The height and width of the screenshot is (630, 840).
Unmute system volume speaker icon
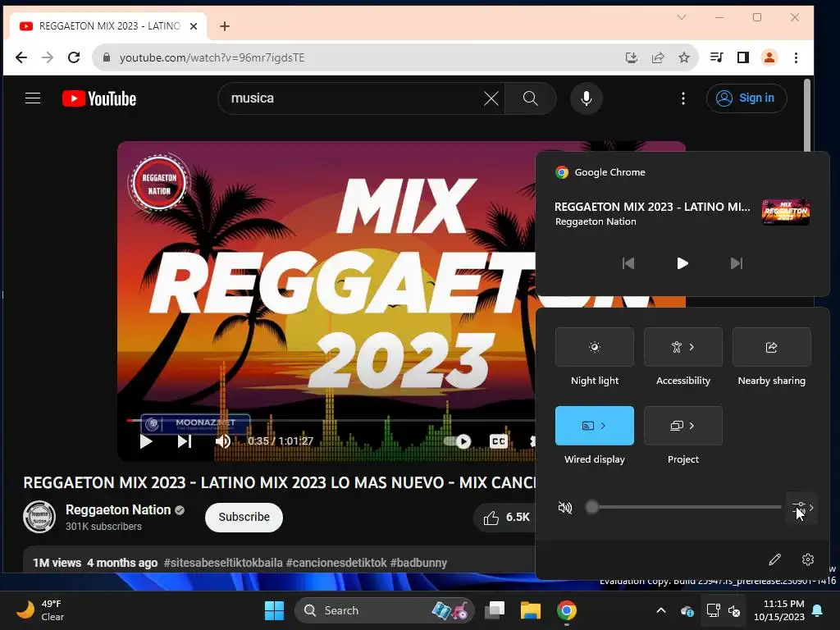[x=564, y=507]
